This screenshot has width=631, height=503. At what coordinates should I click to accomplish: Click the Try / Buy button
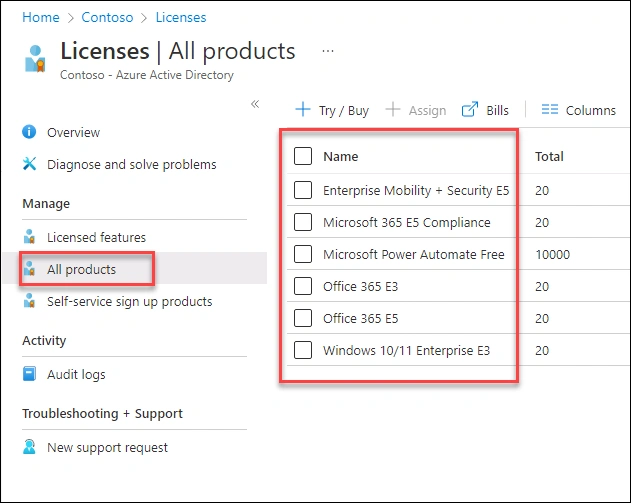tap(332, 110)
